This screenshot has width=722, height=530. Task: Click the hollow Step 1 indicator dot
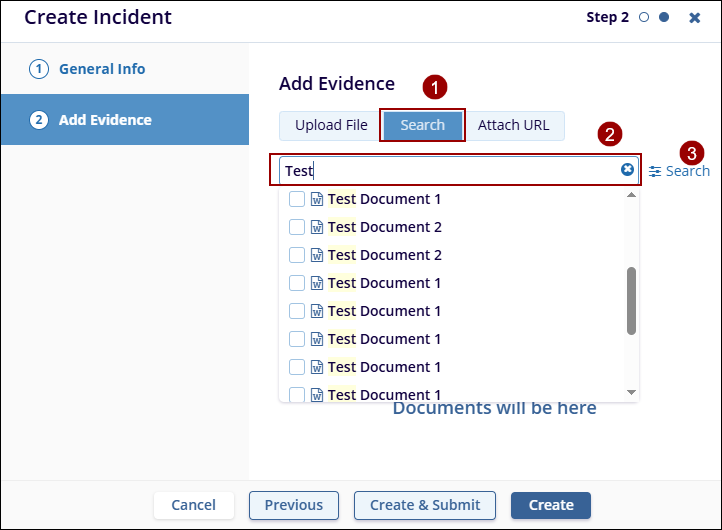pyautogui.click(x=644, y=18)
